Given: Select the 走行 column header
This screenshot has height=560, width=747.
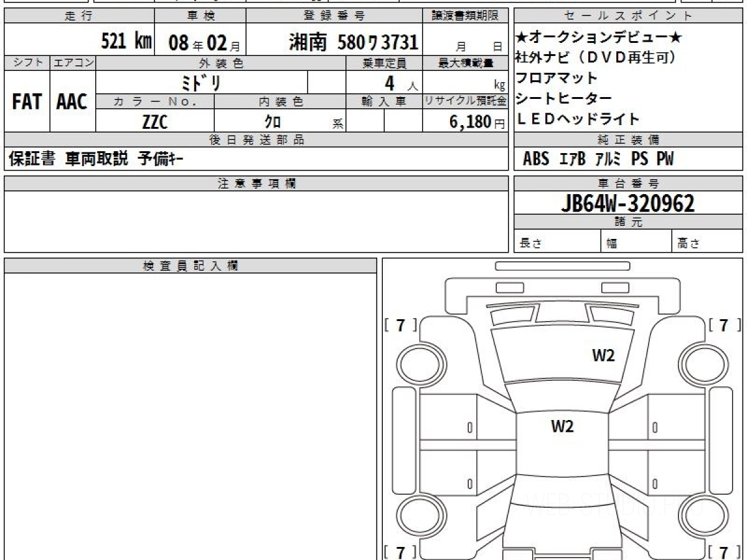Looking at the screenshot, I should coord(78,16).
